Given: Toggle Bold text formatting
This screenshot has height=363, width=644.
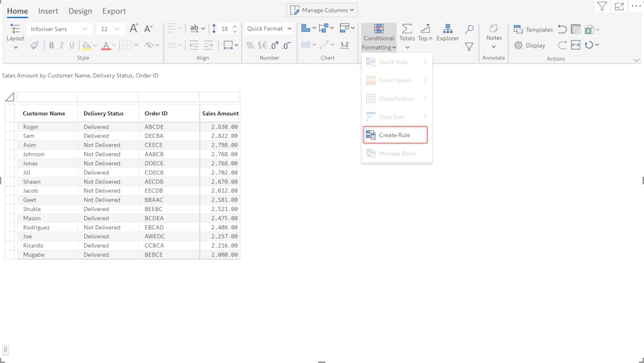Looking at the screenshot, I should (52, 45).
